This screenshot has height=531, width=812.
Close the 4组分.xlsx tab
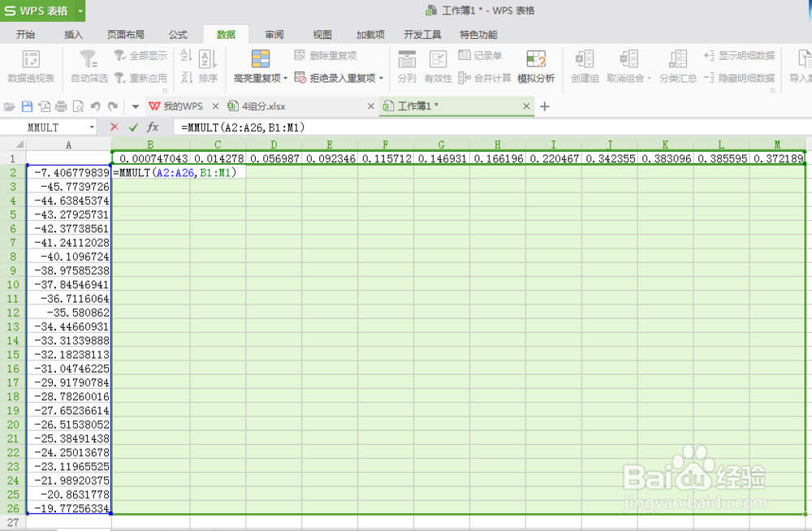371,106
